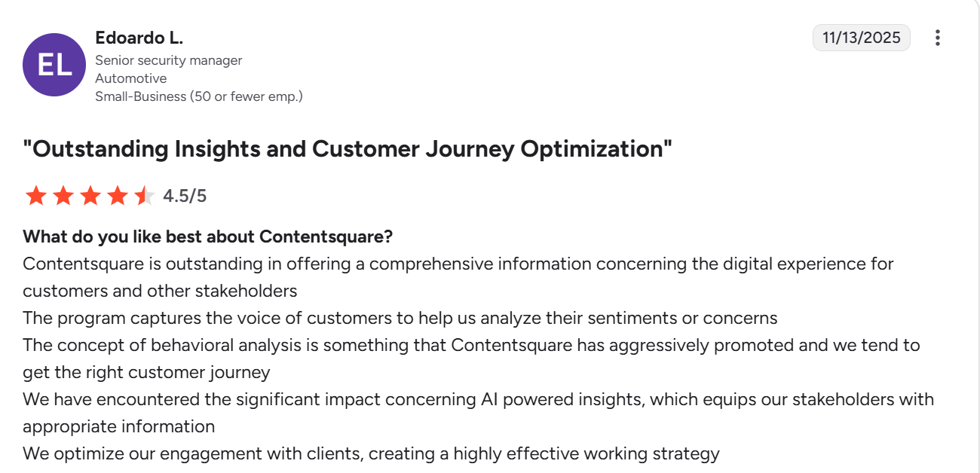Click the fourth orange rating star
Screen dimensions: 980x473
click(x=118, y=197)
